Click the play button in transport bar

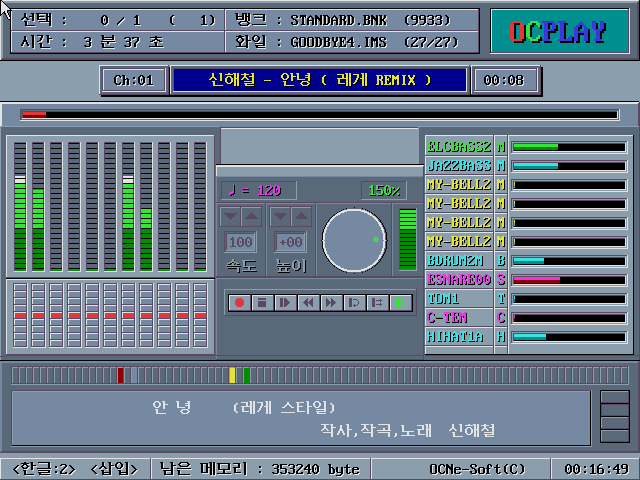(x=285, y=302)
